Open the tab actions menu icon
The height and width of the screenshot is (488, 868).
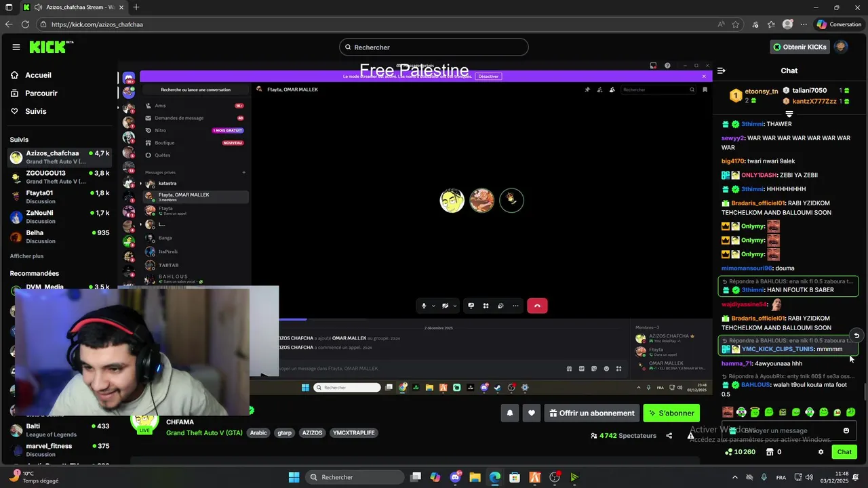pos(8,7)
